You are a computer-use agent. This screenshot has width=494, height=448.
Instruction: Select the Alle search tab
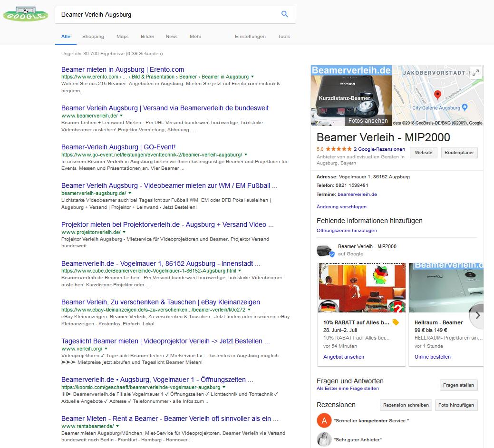66,37
